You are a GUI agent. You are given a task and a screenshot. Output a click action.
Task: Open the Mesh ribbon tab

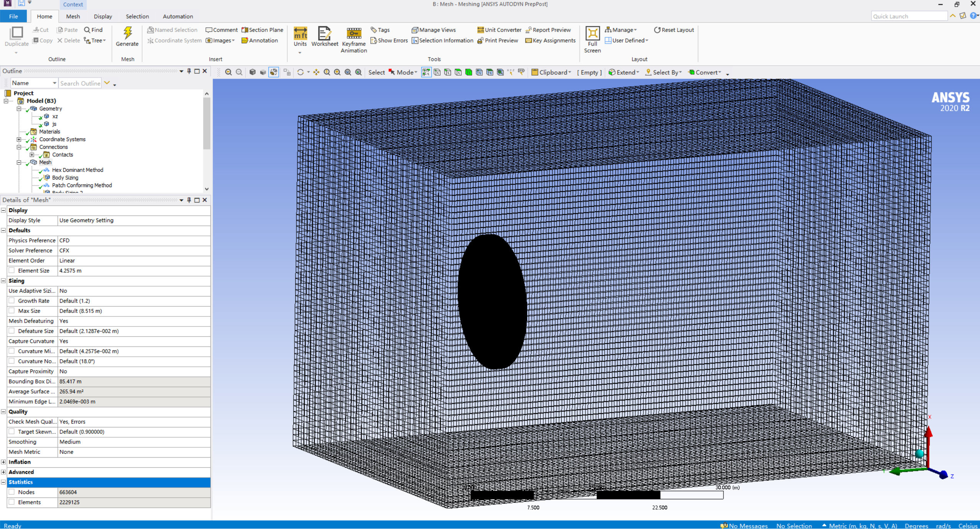[73, 16]
